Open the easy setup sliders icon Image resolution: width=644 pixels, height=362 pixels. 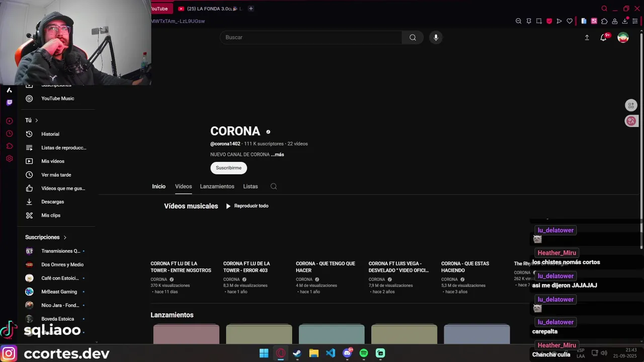635,21
